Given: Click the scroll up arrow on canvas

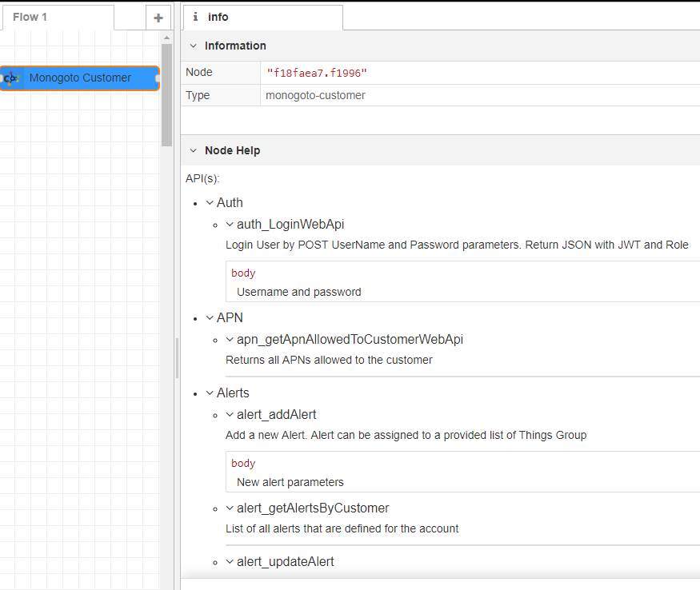Looking at the screenshot, I should [x=166, y=38].
